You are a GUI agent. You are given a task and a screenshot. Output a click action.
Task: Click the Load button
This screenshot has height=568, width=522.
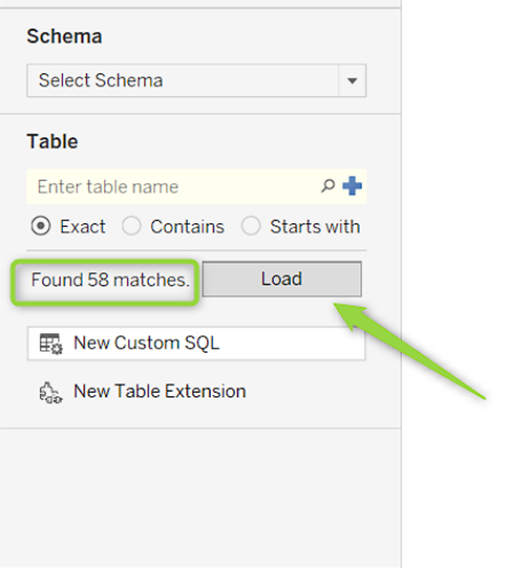click(282, 279)
